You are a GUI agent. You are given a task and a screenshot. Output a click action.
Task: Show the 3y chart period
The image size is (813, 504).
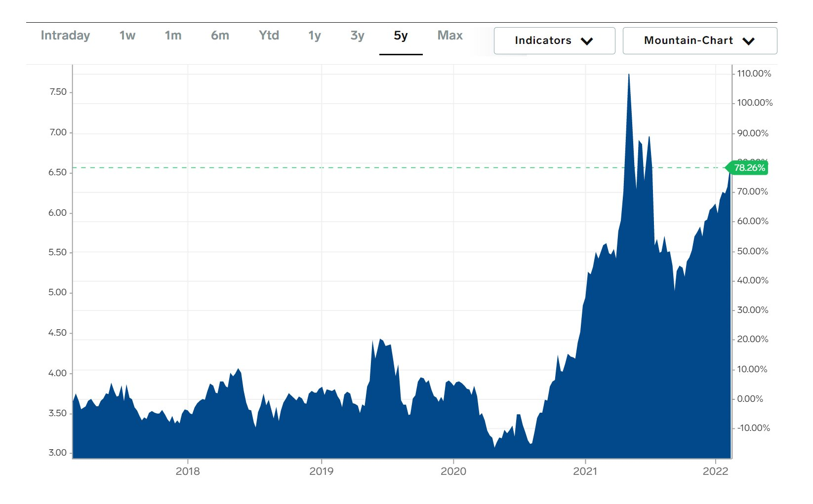(x=357, y=36)
